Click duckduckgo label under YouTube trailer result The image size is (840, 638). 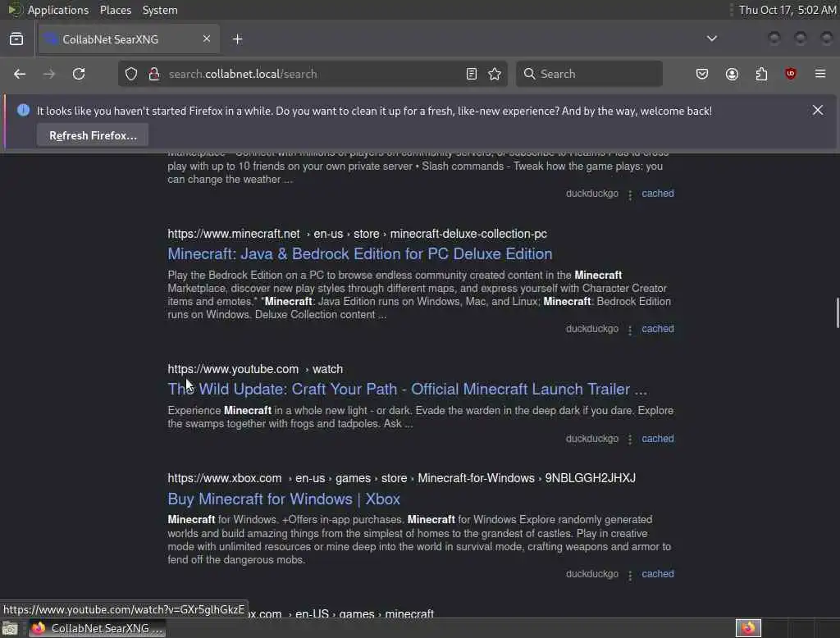592,439
